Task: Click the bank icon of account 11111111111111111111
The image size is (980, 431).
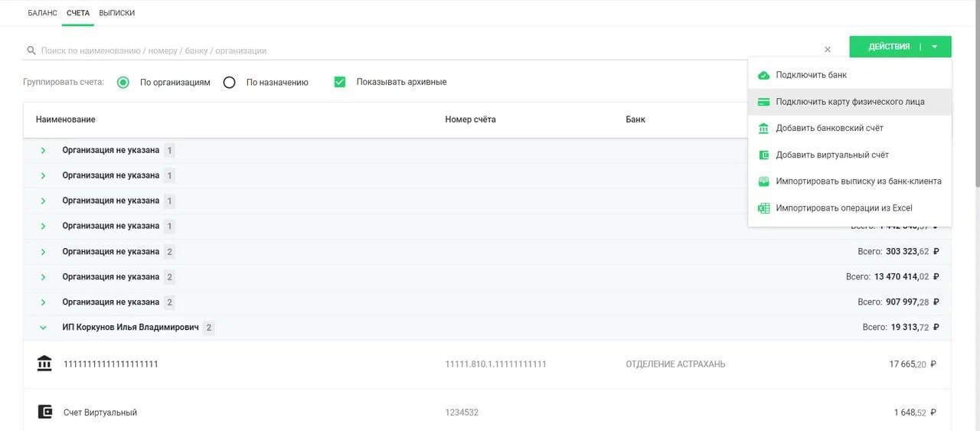Action: pos(44,364)
